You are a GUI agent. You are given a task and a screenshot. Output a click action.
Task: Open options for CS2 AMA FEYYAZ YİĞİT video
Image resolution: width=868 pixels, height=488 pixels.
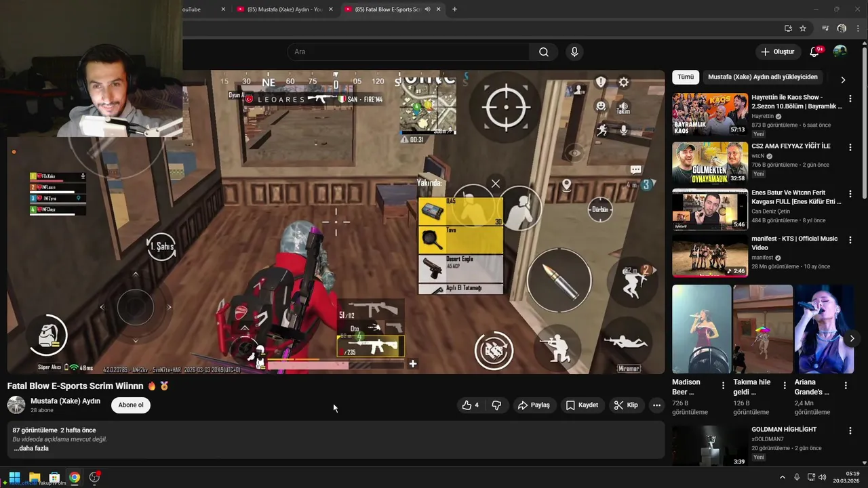pyautogui.click(x=850, y=147)
